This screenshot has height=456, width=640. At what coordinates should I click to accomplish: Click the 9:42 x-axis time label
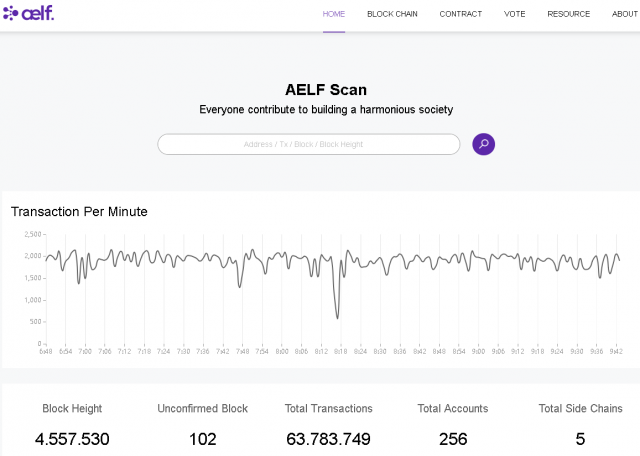pos(616,351)
